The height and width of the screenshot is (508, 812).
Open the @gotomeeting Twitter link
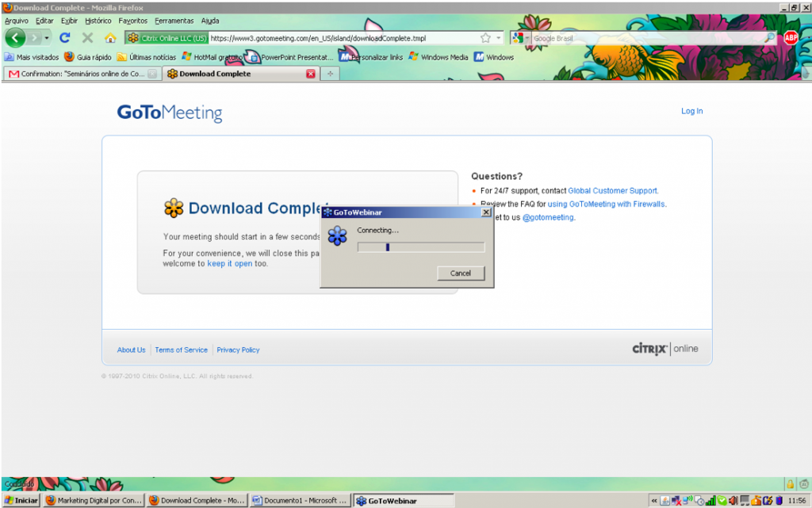tap(548, 218)
